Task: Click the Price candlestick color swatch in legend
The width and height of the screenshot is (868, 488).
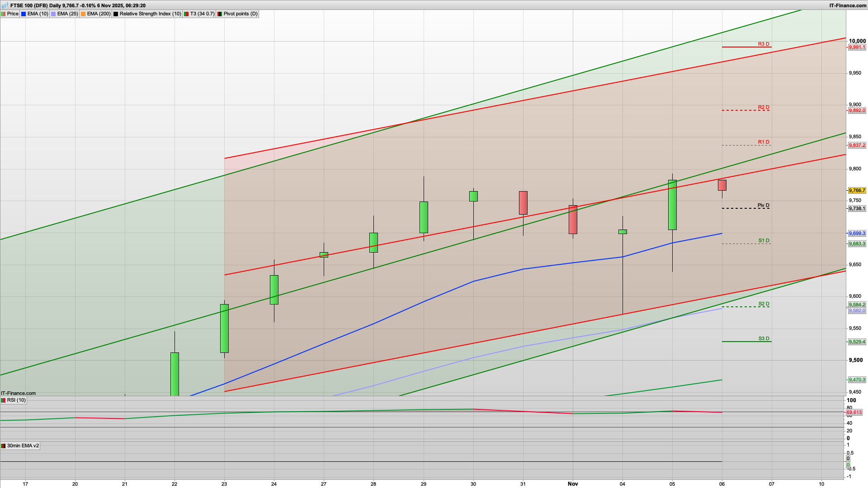Action: click(4, 14)
